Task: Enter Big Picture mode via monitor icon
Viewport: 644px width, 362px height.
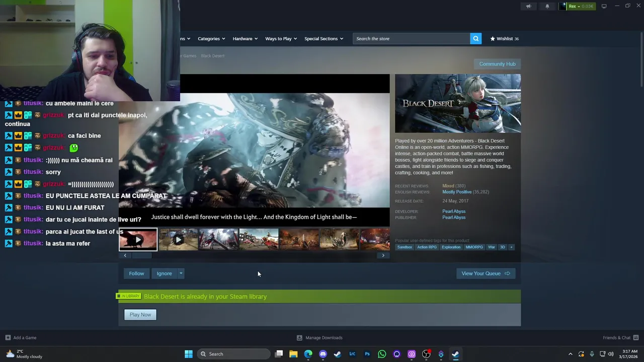Action: (604, 7)
